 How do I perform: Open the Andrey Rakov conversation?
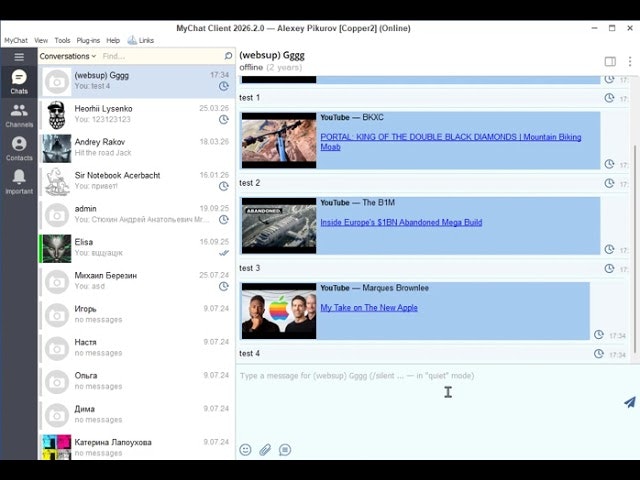tap(137, 149)
